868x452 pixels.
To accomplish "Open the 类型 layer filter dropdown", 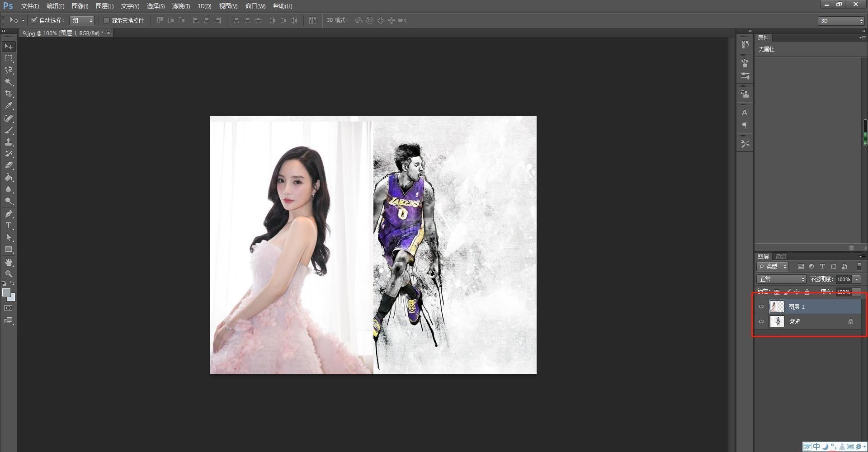I will (x=772, y=267).
